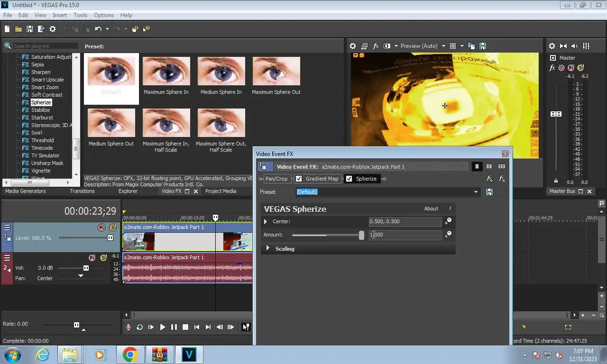Open the File menu

[8, 15]
